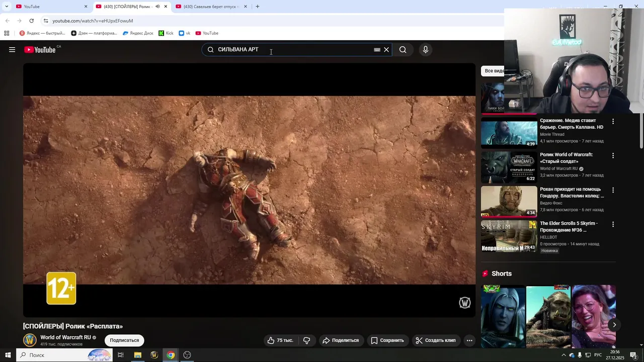This screenshot has height=362, width=644.
Task: Open Skyrim Прохождение video thumbnail
Action: click(x=509, y=235)
